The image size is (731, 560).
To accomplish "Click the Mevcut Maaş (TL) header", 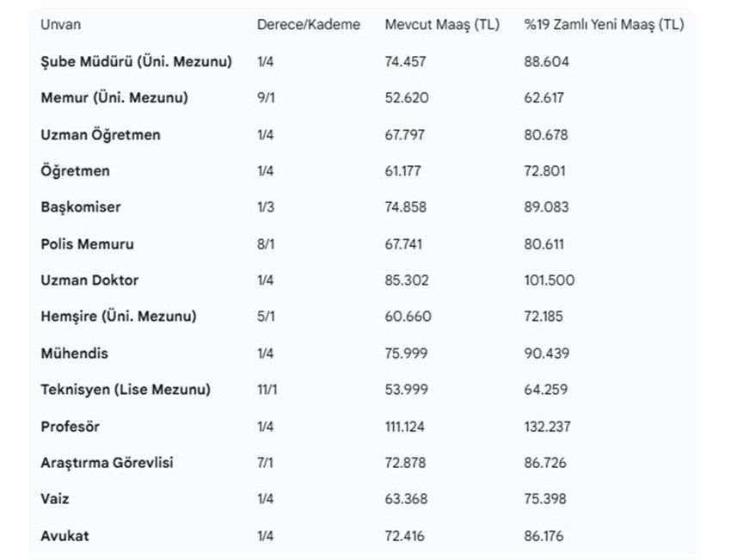I will click(441, 25).
